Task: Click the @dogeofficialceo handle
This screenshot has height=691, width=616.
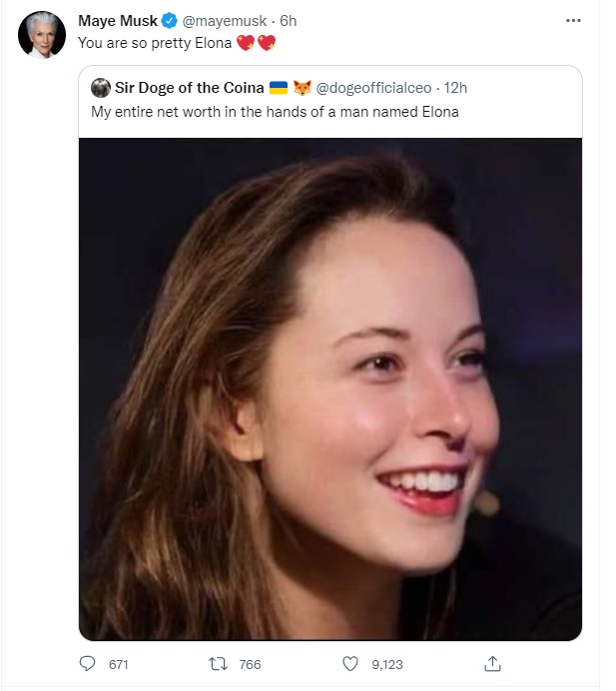Action: tap(373, 88)
